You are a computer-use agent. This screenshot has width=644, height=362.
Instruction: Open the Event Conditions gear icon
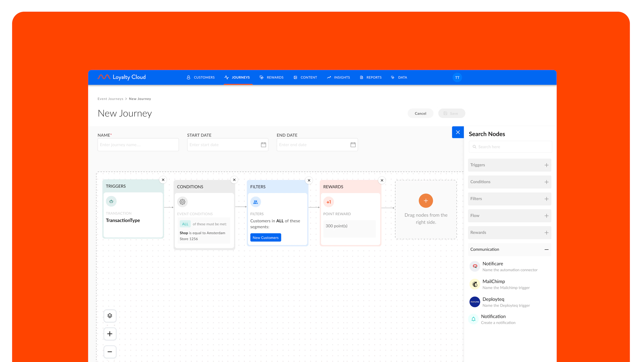tap(182, 202)
